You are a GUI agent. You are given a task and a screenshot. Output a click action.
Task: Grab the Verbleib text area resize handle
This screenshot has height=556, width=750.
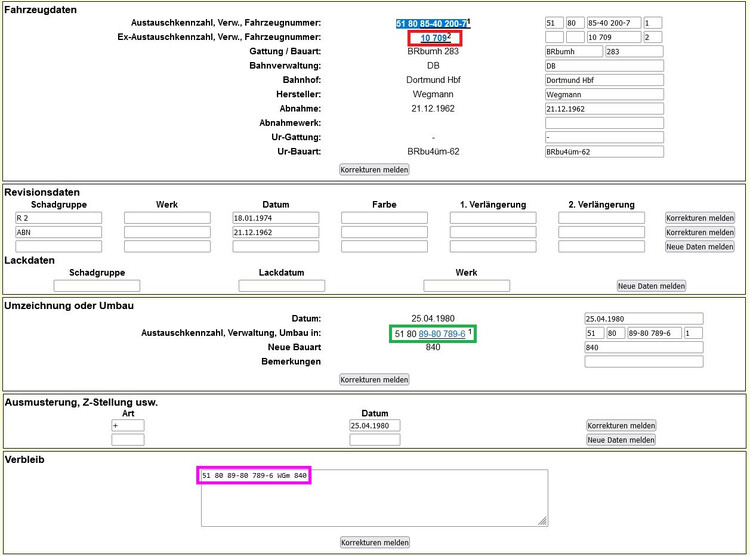click(x=543, y=521)
